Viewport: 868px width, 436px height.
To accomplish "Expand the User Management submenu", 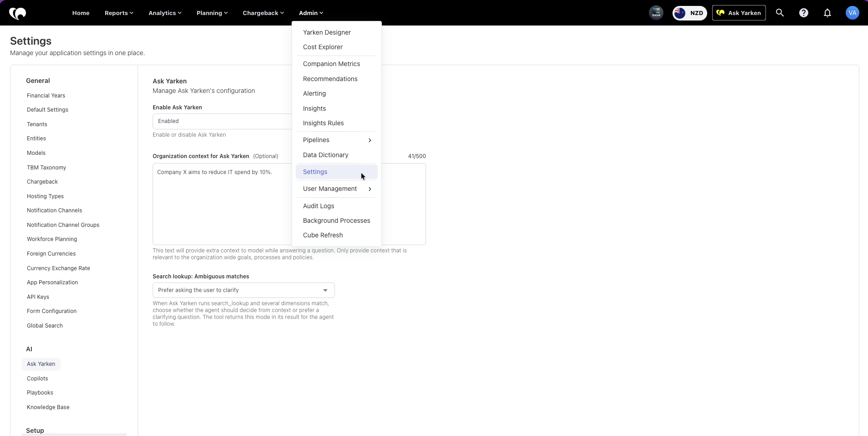I will [337, 189].
